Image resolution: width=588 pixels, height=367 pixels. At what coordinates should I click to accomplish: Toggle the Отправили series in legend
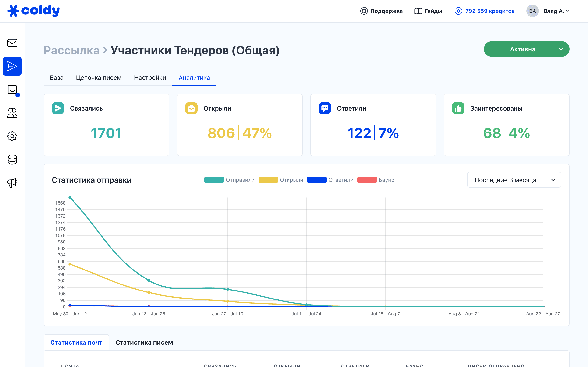point(230,180)
